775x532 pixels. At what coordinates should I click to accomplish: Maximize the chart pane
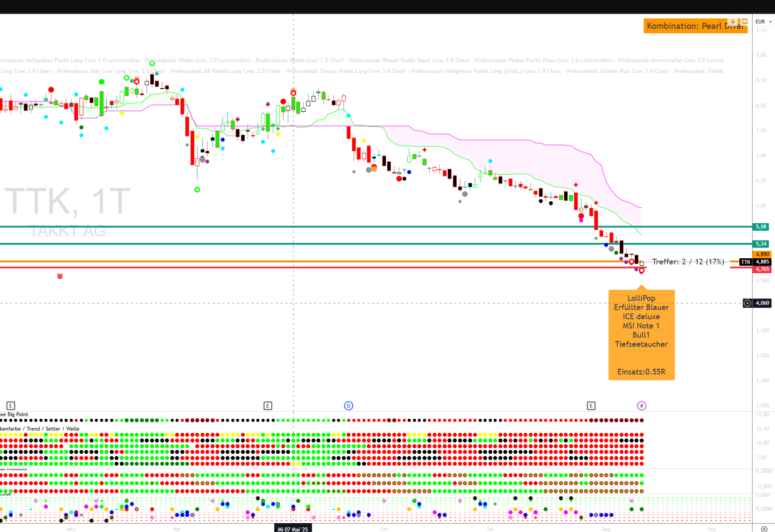(x=745, y=22)
